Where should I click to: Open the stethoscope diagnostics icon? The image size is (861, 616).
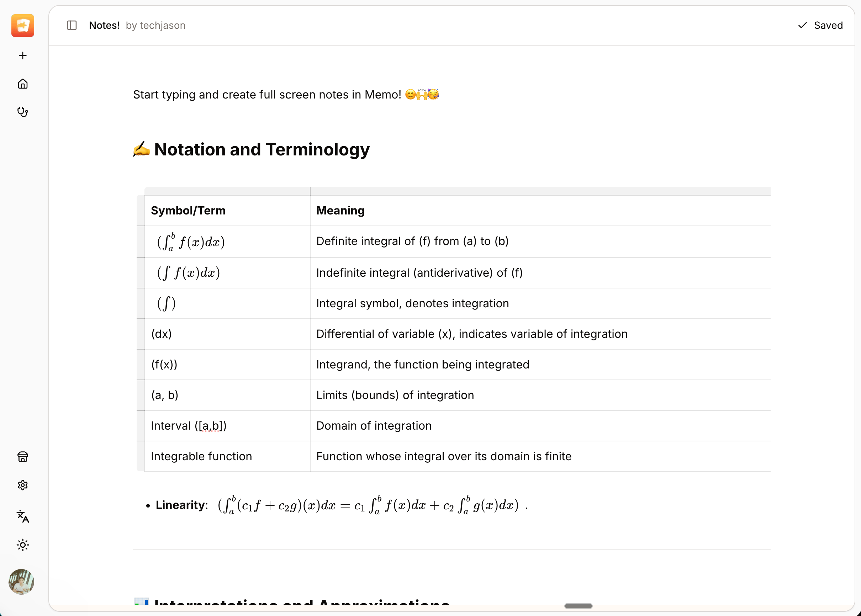23,112
